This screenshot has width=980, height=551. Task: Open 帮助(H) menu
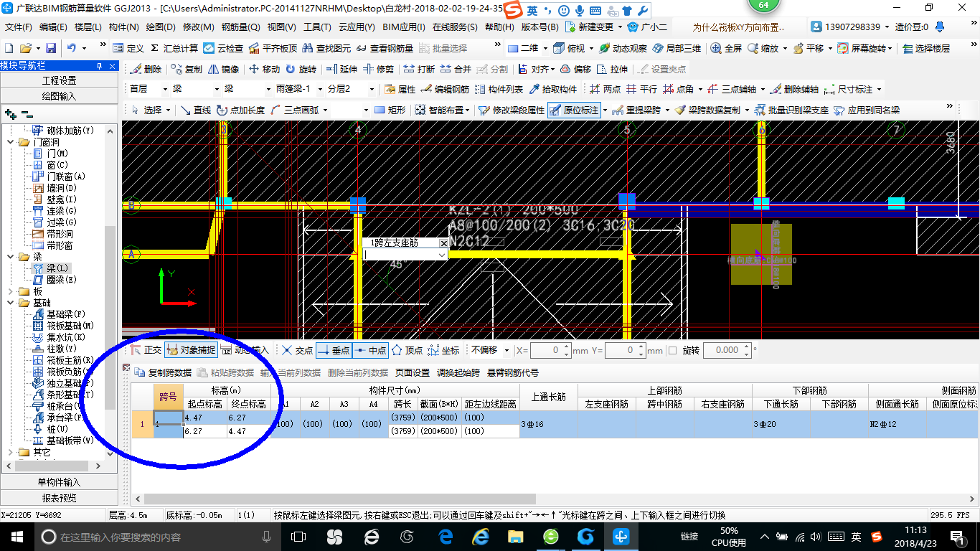pyautogui.click(x=499, y=27)
